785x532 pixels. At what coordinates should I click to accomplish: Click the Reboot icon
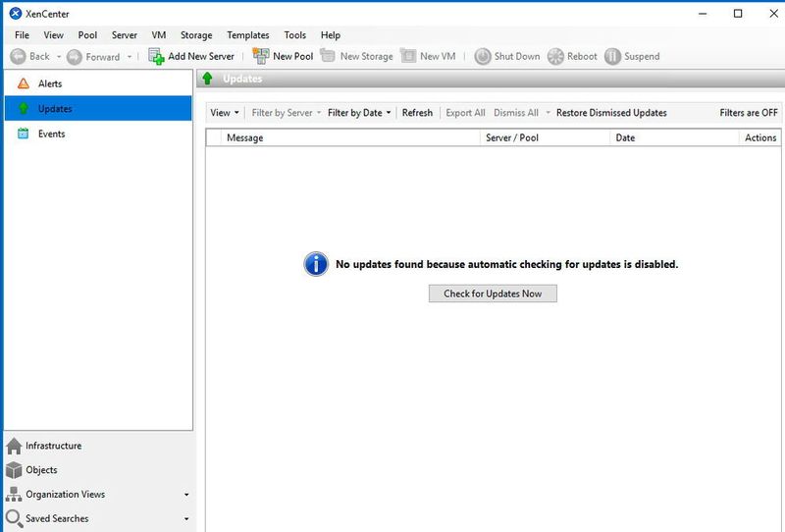click(x=555, y=56)
